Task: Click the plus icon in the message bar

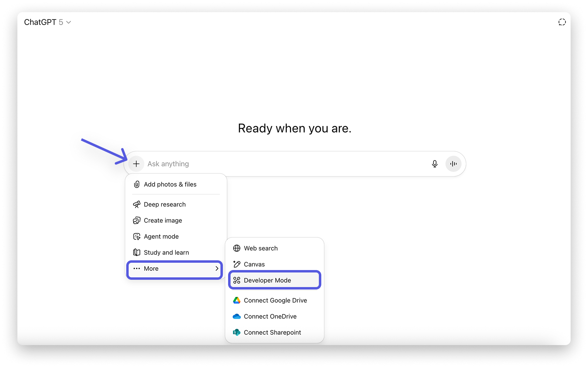Action: 136,164
